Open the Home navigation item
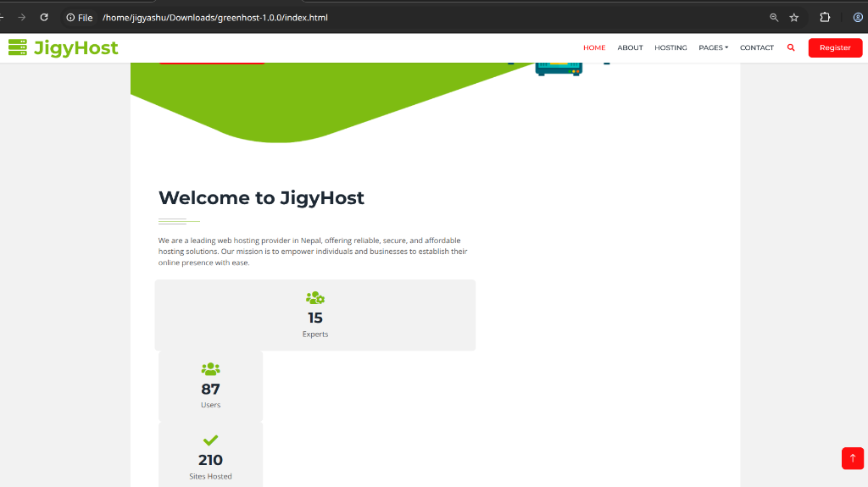The width and height of the screenshot is (868, 487). pyautogui.click(x=594, y=47)
